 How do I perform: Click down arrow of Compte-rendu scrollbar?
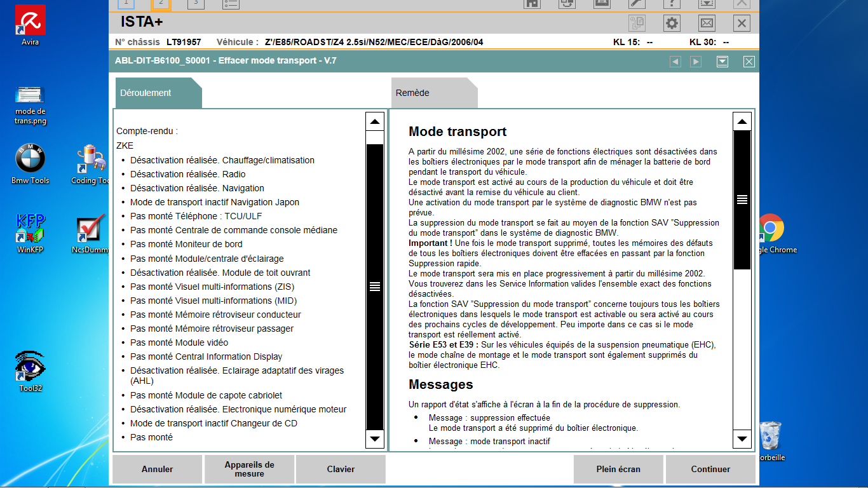pos(375,438)
